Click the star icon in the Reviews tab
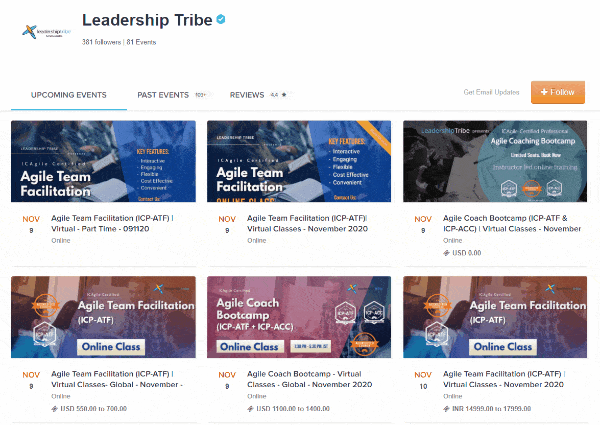 point(284,94)
